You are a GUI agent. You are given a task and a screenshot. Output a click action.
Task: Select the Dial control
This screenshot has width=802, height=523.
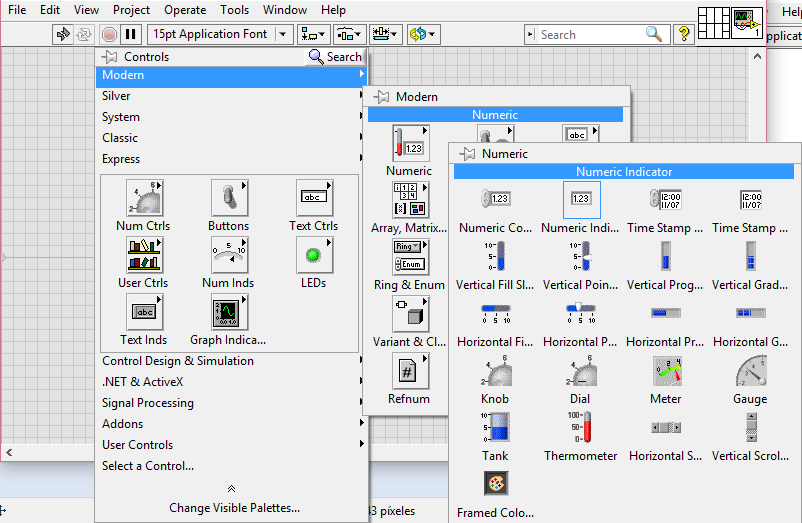[581, 371]
